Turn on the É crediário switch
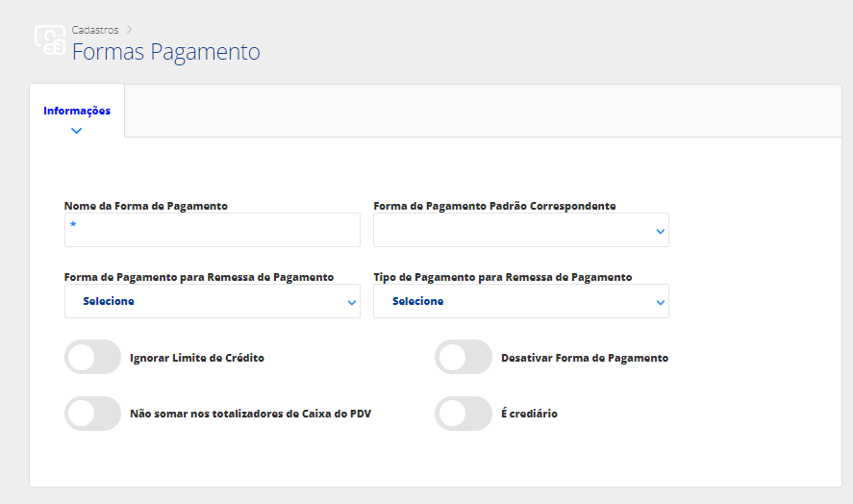Screen dimensions: 853x504 click(x=463, y=413)
